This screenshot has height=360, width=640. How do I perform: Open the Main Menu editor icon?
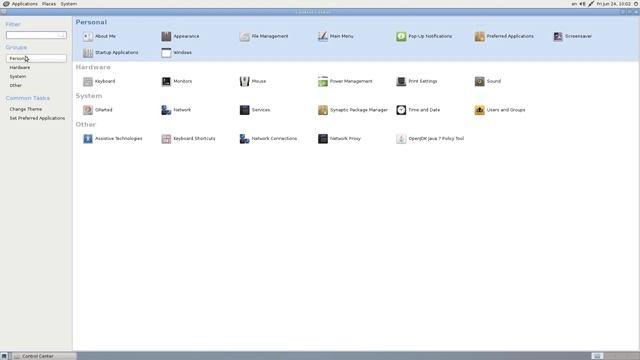(x=323, y=36)
